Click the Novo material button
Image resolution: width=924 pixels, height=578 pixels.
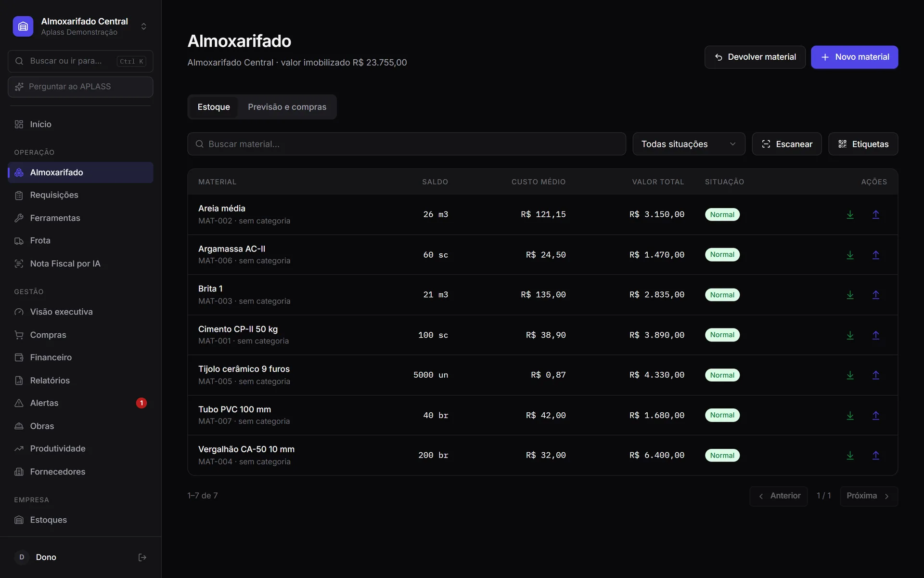(x=854, y=57)
